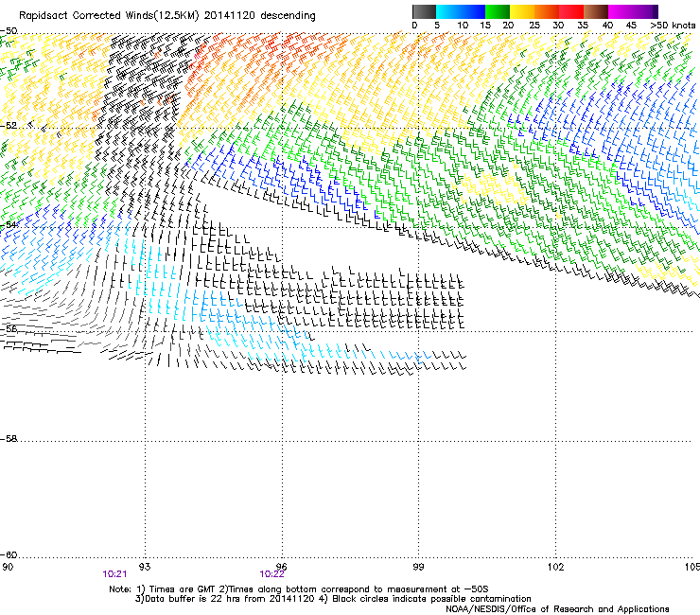The image size is (700, 615).
Task: Click the -52 latitude label
Action: click(x=9, y=126)
